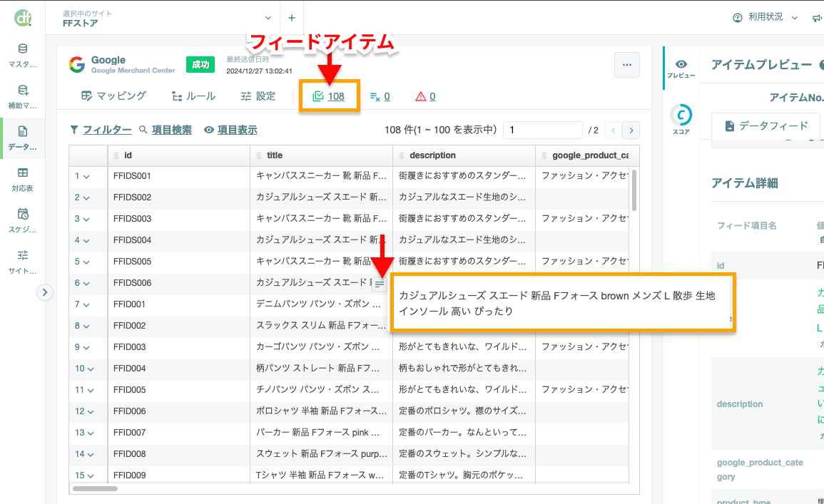Click the パーカー 新品 title cell
824x504 pixels.
pos(322,433)
